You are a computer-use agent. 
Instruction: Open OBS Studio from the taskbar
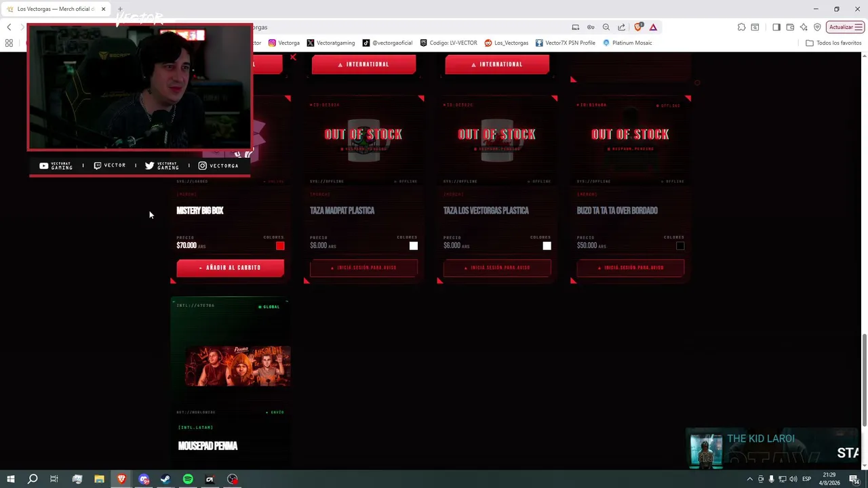(233, 479)
